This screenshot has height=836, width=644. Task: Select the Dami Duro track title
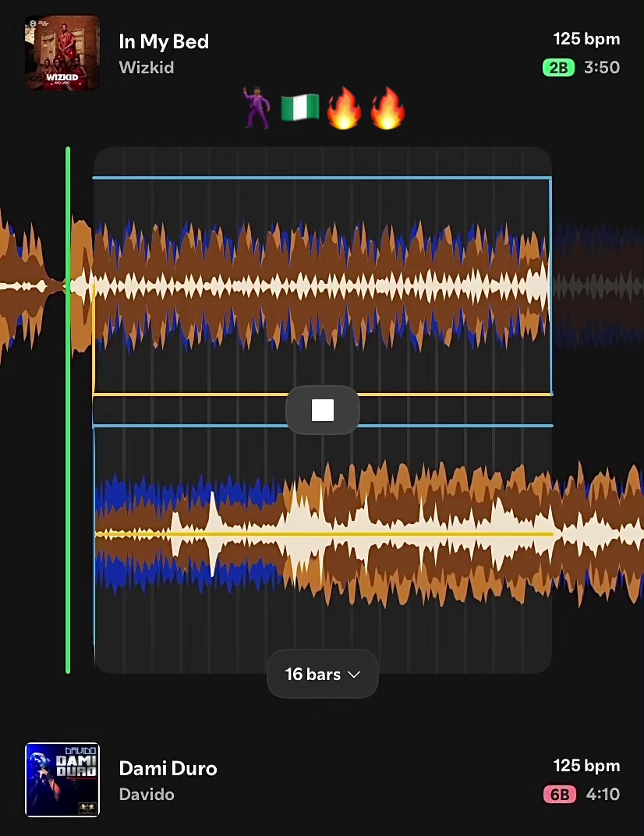(168, 768)
